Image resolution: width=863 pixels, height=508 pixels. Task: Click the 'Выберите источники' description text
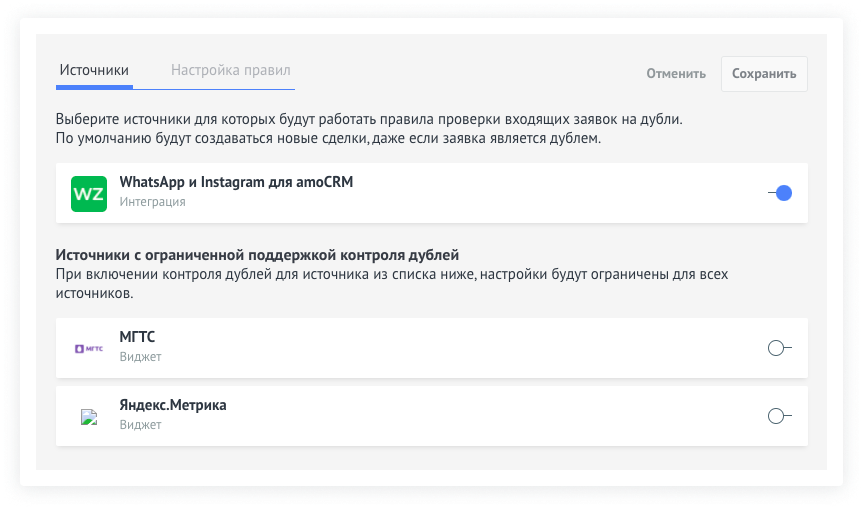click(369, 119)
